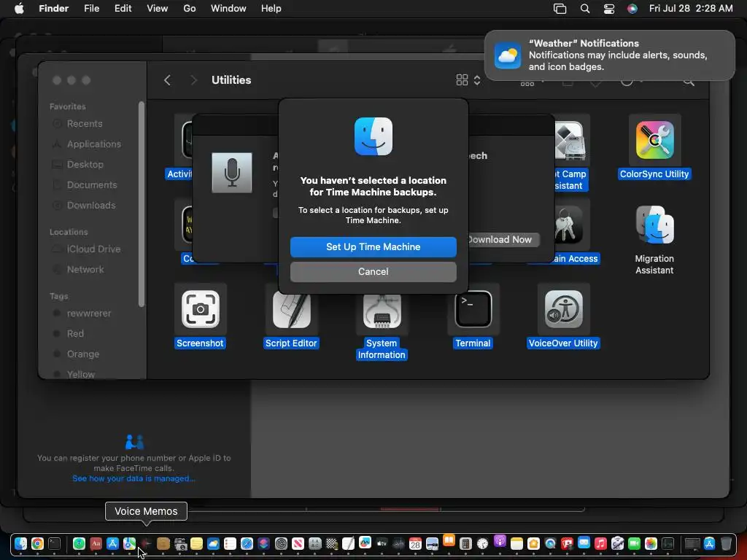
Task: Open Find My from the Dock
Action: click(79, 543)
